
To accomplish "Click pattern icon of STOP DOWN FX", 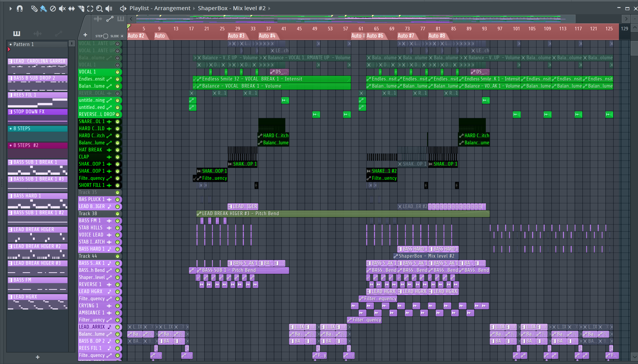I will coord(10,112).
